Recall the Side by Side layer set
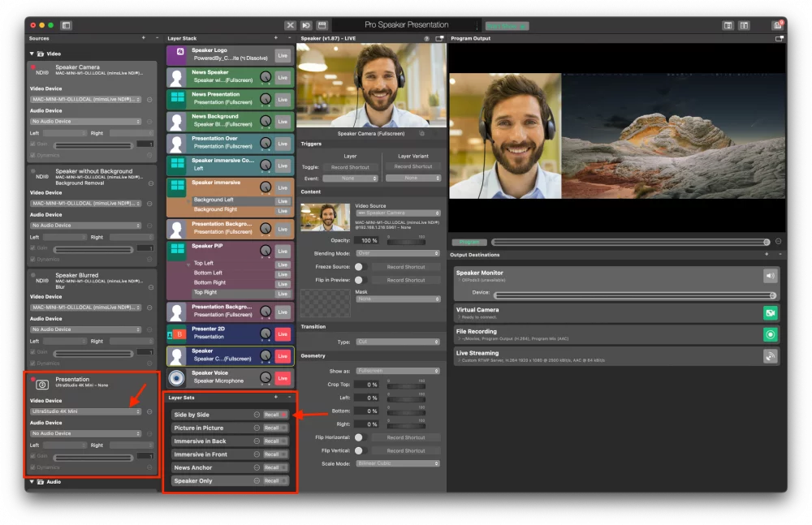This screenshot has width=812, height=525. pos(275,415)
